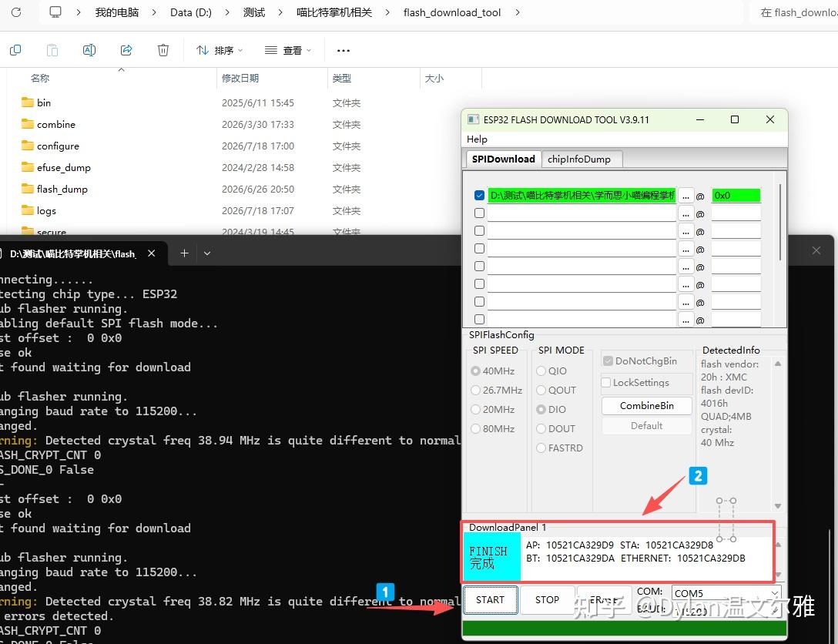The width and height of the screenshot is (838, 644).
Task: Open the three-dot more options menu in Explorer
Action: (x=343, y=50)
